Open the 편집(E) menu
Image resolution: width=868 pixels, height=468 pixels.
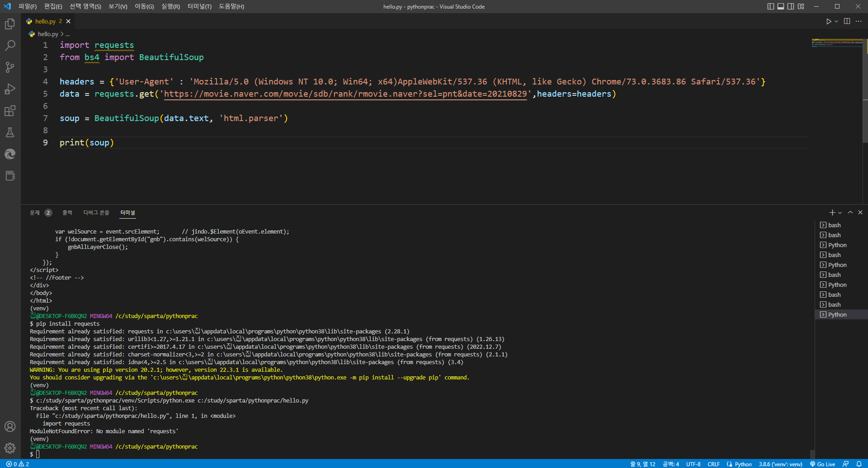(53, 6)
